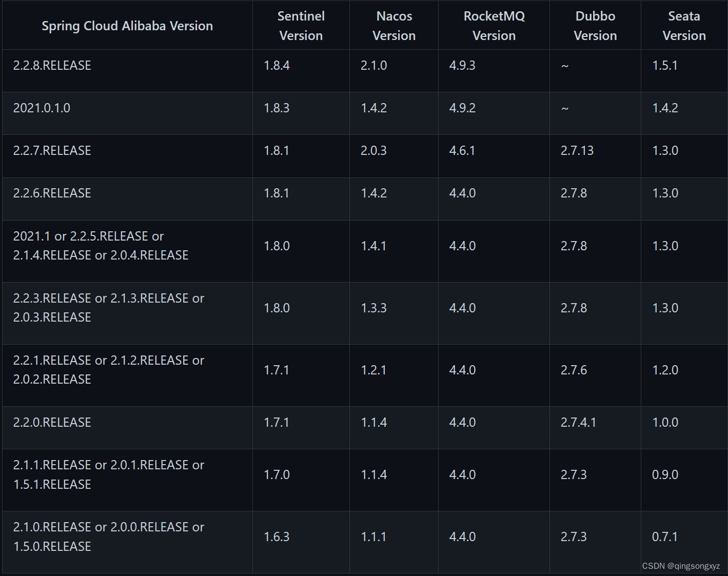This screenshot has width=728, height=576.
Task: Click Seata "1.4.2" in the 2021.0.1.0 row
Action: (x=665, y=108)
